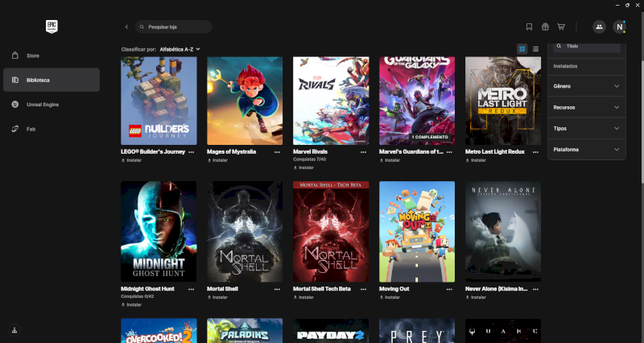Open Midnight Ghost Hunt cover art
The height and width of the screenshot is (343, 644).
[x=159, y=232]
